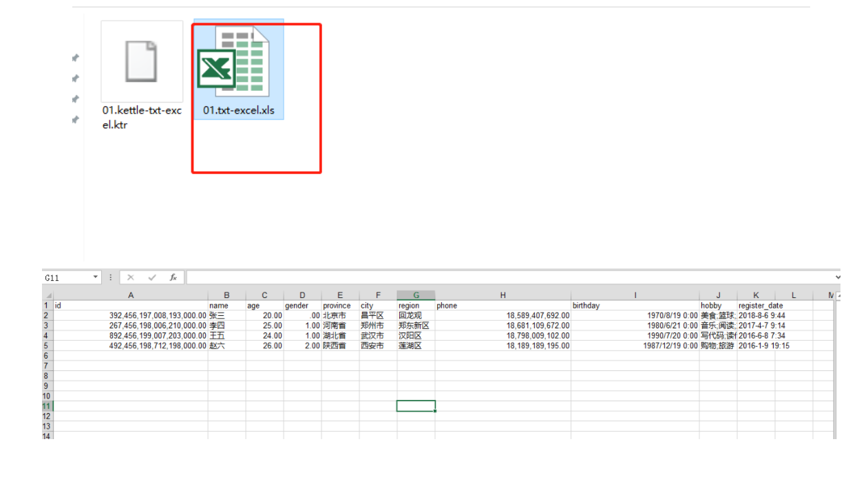The image size is (868, 477).
Task: Select column L header
Action: [x=794, y=295]
